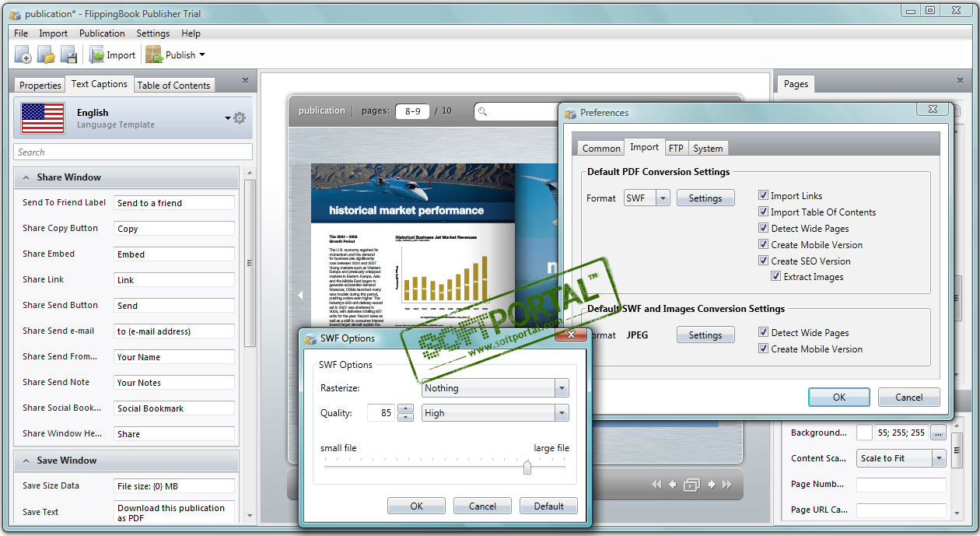Toggle Import Table Of Contents checkbox
This screenshot has height=536, width=980.
point(764,212)
